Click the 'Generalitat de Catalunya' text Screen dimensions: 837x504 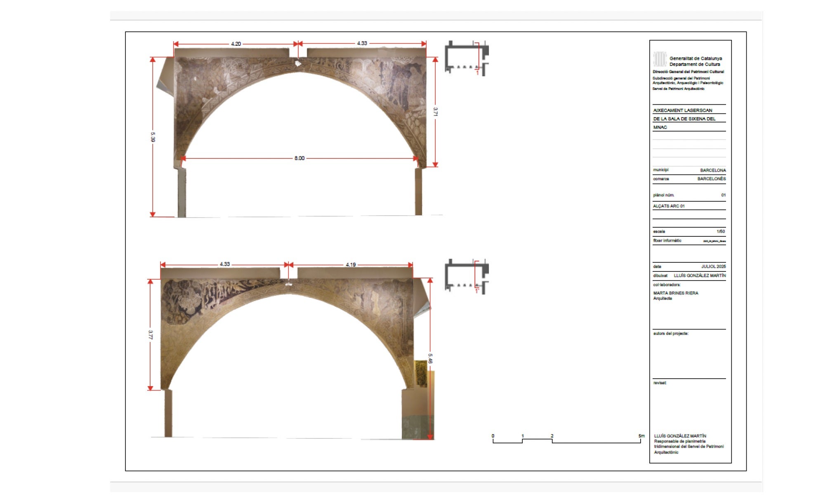[x=696, y=59]
